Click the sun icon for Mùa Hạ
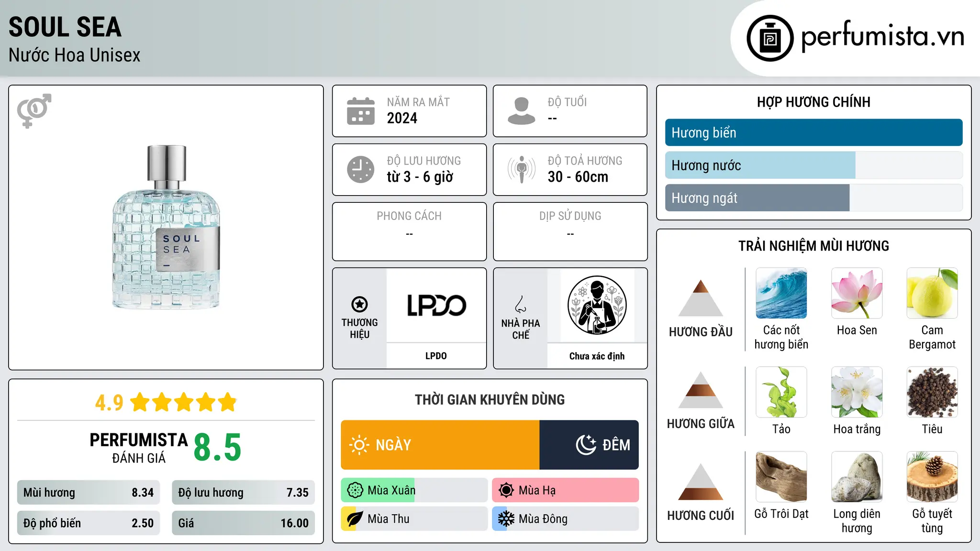This screenshot has height=551, width=980. pos(506,490)
